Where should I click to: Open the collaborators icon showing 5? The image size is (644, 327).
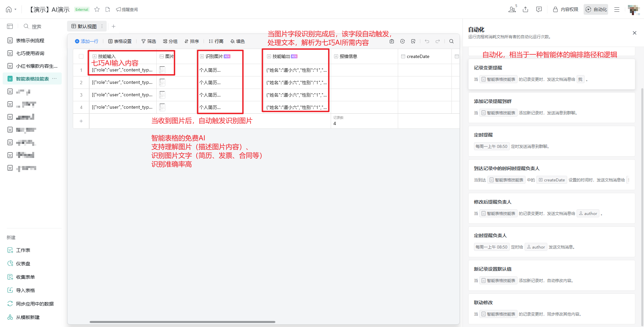point(512,9)
